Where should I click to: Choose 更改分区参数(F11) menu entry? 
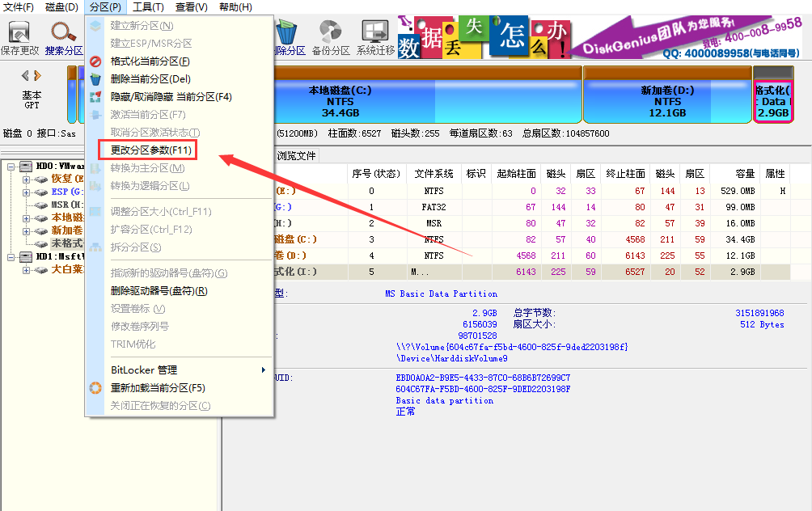click(x=151, y=150)
